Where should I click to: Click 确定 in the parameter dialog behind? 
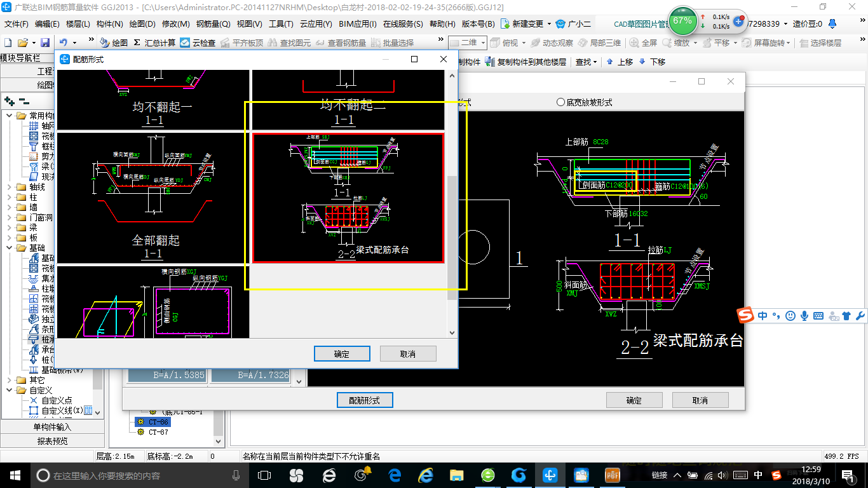point(634,400)
